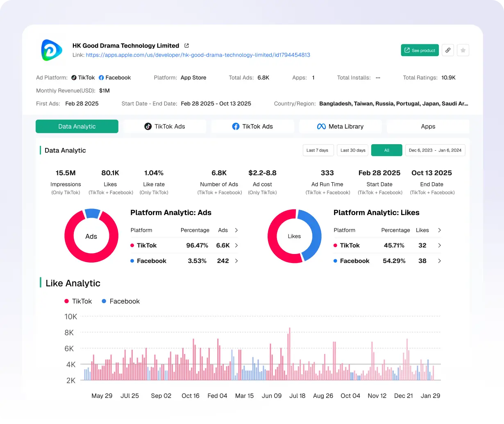Click the copy link icon
The height and width of the screenshot is (424, 504).
click(x=447, y=50)
